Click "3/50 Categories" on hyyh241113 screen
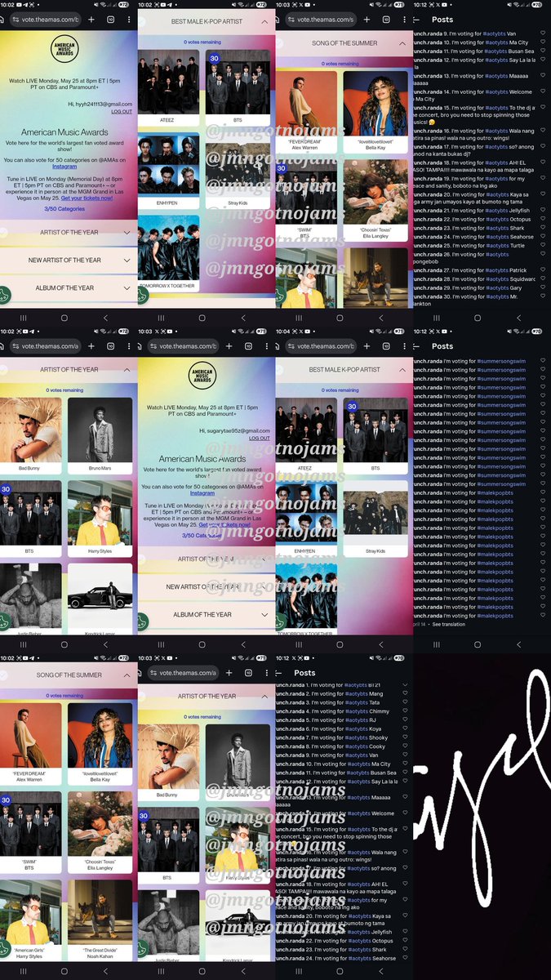Image resolution: width=551 pixels, height=980 pixels. coord(64,209)
